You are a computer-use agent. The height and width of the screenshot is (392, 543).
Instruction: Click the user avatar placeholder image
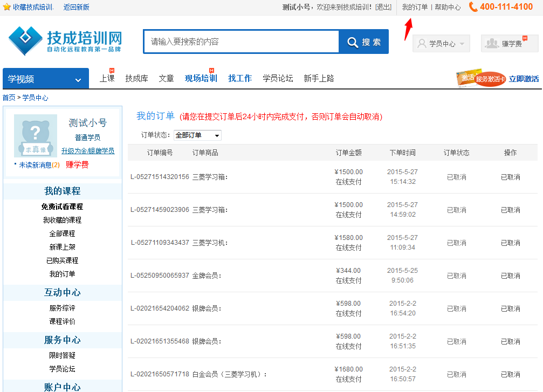(36, 136)
